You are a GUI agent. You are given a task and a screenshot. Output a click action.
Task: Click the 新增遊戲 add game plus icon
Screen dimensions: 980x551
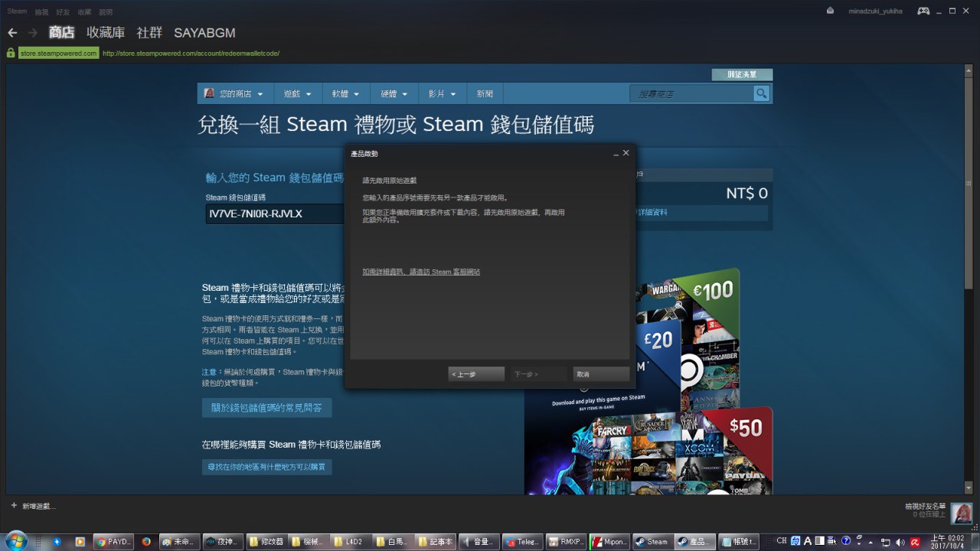pyautogui.click(x=14, y=506)
